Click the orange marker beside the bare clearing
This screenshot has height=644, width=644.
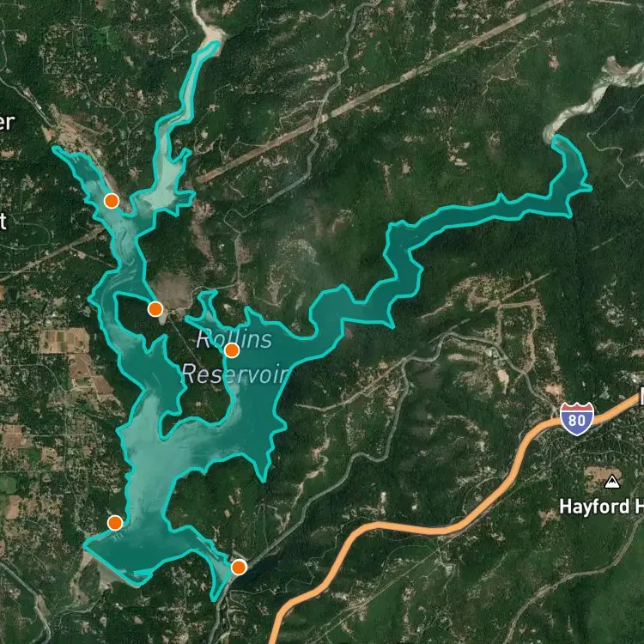click(x=155, y=308)
